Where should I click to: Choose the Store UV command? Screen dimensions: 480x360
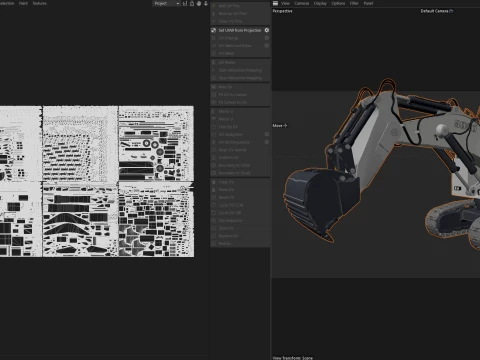(240, 228)
